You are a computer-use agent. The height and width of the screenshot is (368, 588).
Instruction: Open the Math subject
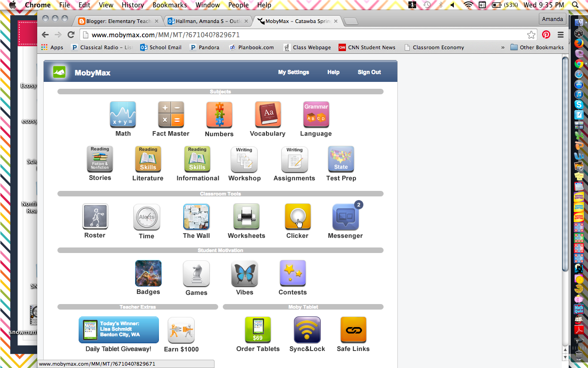click(123, 114)
